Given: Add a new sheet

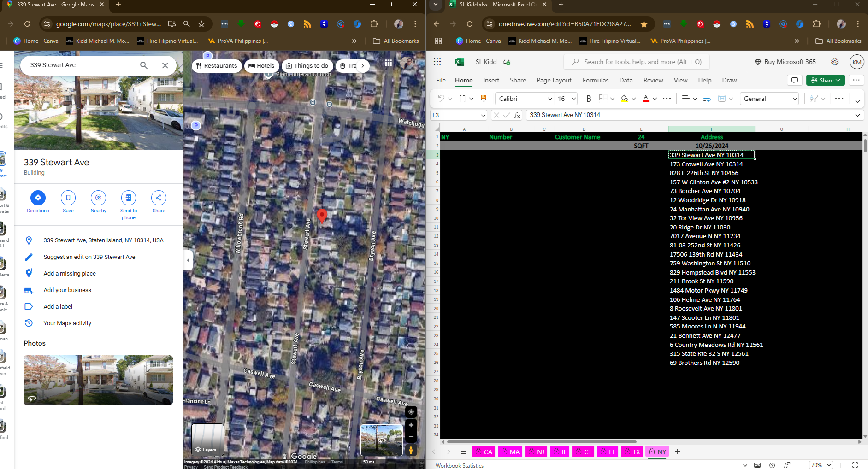Looking at the screenshot, I should tap(677, 451).
